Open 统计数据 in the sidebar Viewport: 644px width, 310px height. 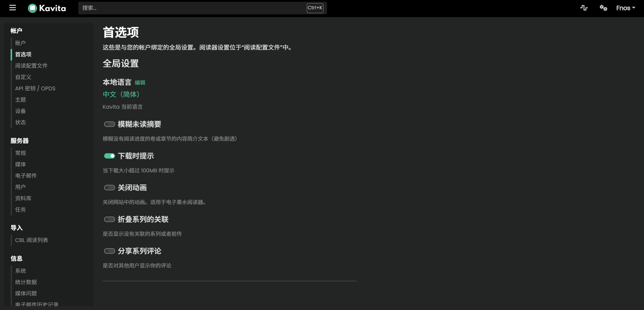[x=26, y=282]
